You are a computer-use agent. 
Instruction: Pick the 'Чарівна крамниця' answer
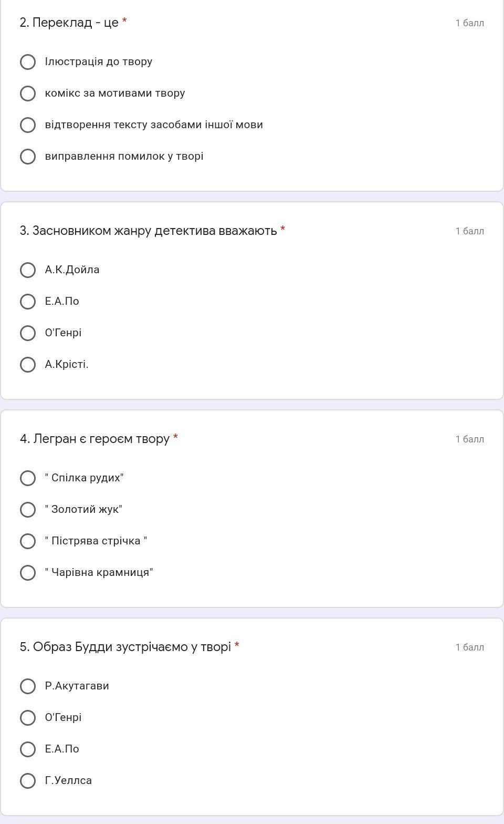tap(28, 573)
